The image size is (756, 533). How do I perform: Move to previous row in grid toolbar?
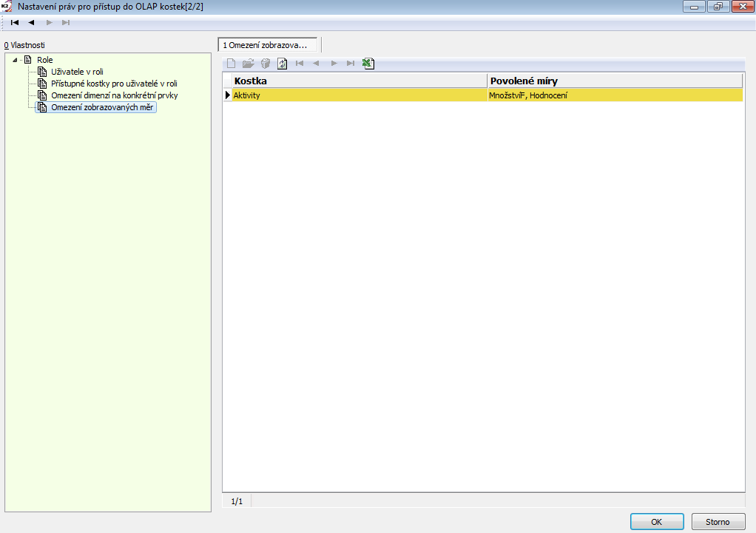click(316, 64)
